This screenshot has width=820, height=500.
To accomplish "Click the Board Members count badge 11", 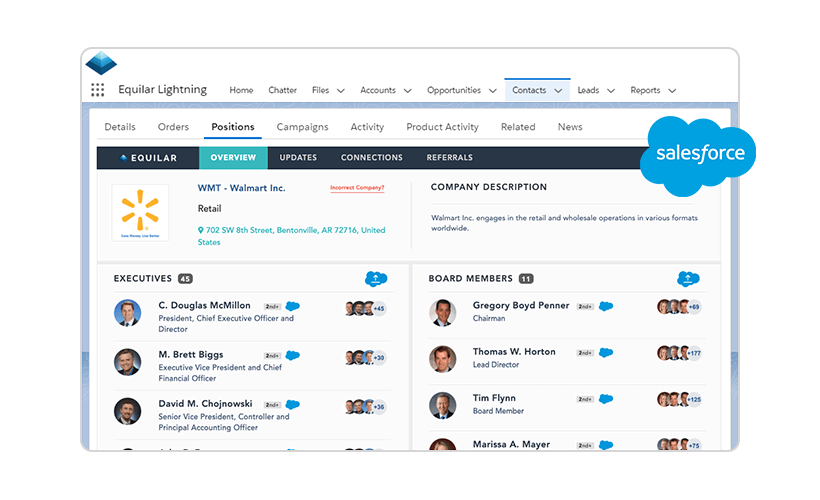I will (x=526, y=279).
